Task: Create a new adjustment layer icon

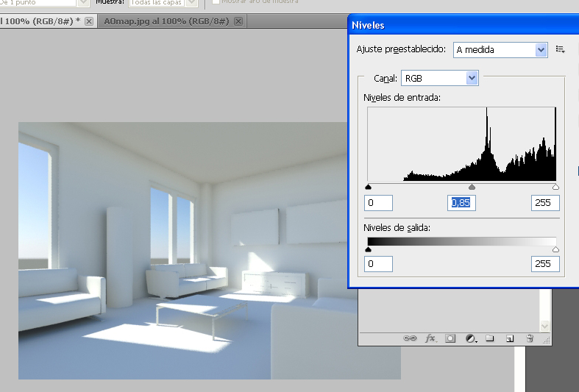Action: [470, 338]
